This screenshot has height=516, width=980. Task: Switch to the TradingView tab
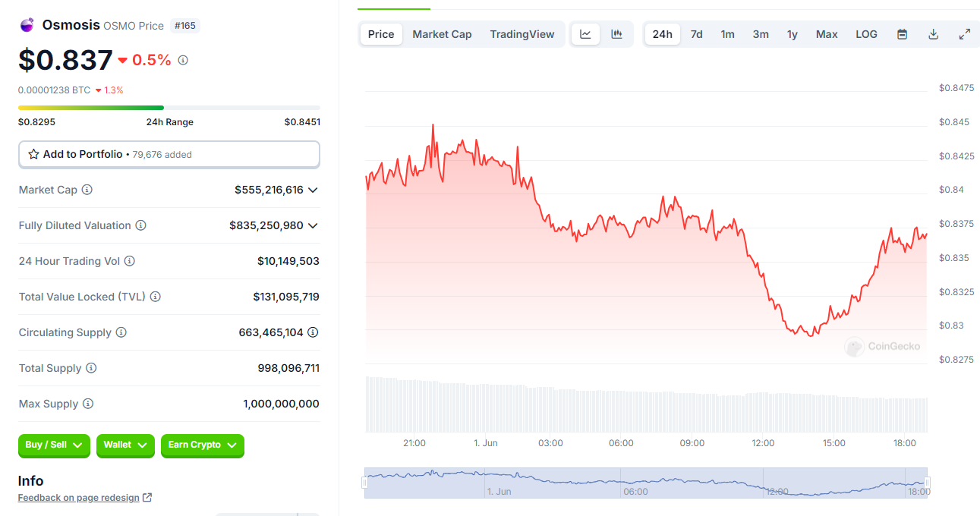coord(522,34)
